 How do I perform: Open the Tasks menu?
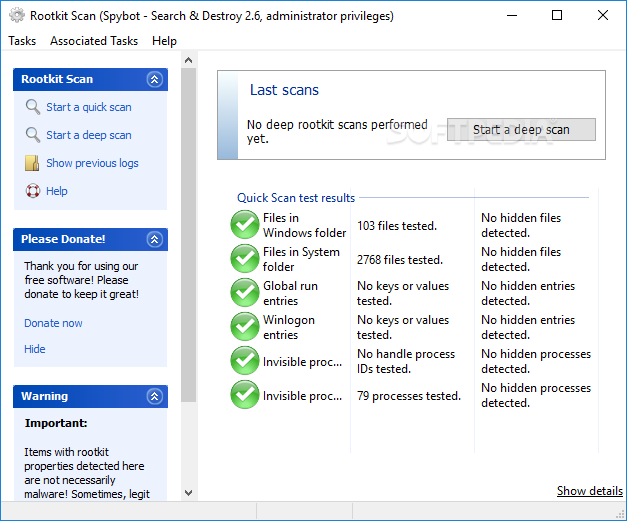coord(22,41)
